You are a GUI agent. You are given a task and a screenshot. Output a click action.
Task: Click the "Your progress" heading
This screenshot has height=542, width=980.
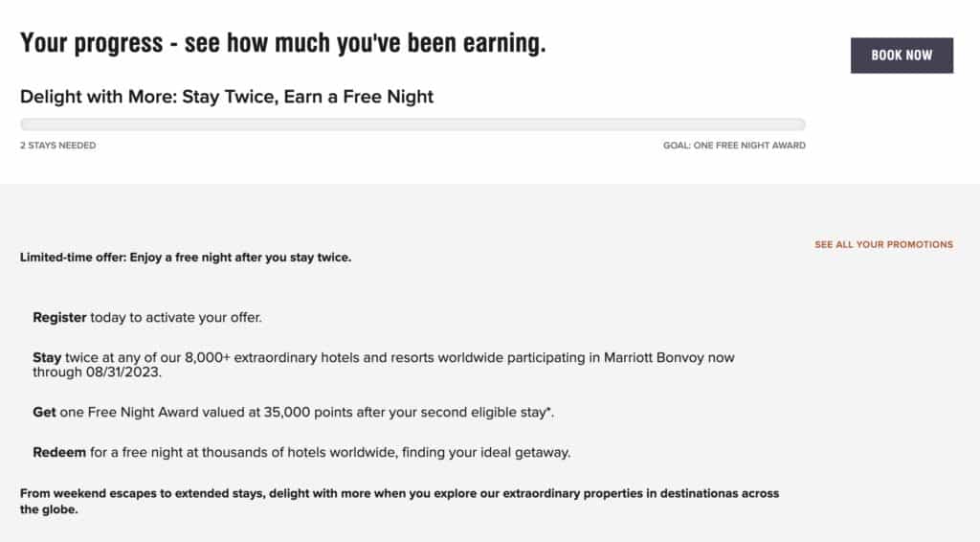[283, 43]
